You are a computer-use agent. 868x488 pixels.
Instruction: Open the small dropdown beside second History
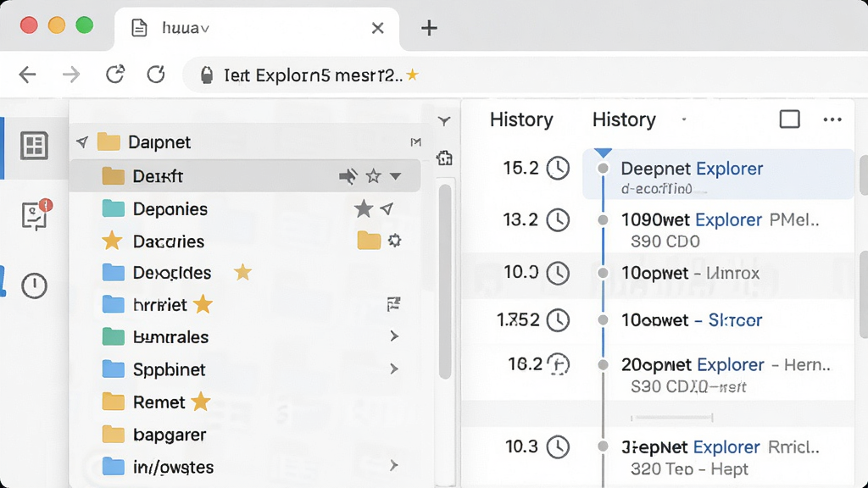click(x=684, y=119)
